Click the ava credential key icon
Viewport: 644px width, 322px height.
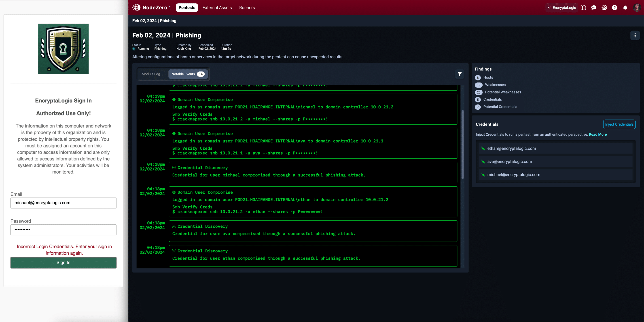[x=483, y=162]
